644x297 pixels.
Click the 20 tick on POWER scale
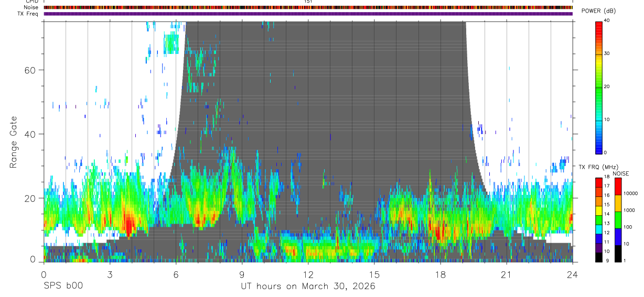point(607,86)
